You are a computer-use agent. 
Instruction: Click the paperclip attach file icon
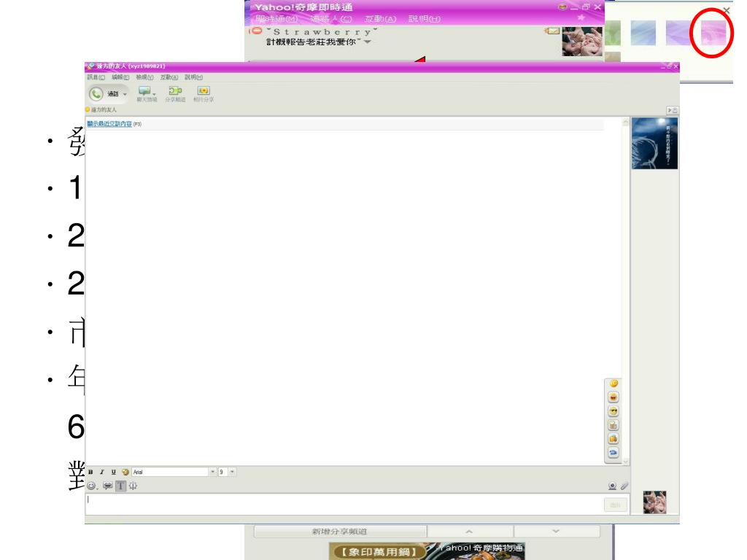pos(624,486)
